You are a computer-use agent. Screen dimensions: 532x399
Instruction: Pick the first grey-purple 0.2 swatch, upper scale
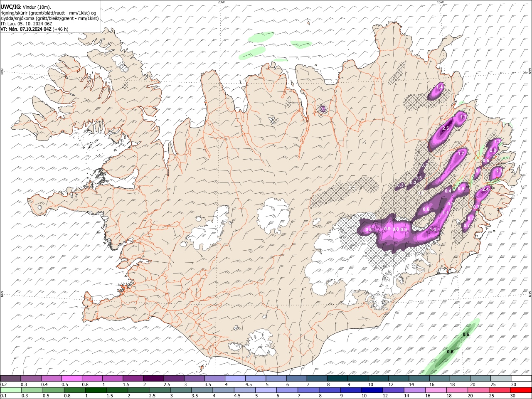click(10, 378)
